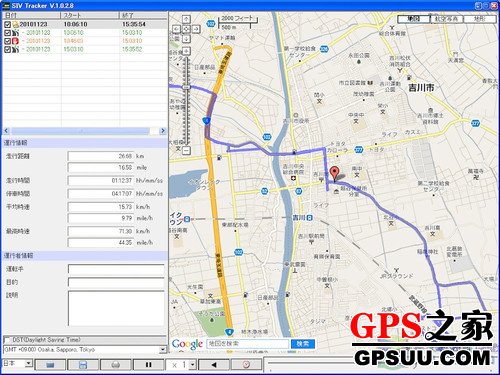This screenshot has width=500, height=375.
Task: Open track file with folder icon button
Action: pyautogui.click(x=50, y=365)
